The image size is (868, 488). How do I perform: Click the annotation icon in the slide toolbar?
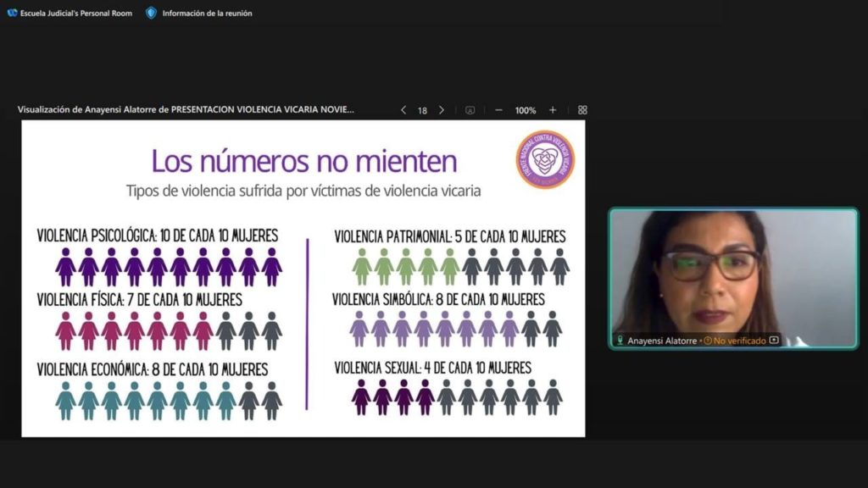pyautogui.click(x=470, y=110)
